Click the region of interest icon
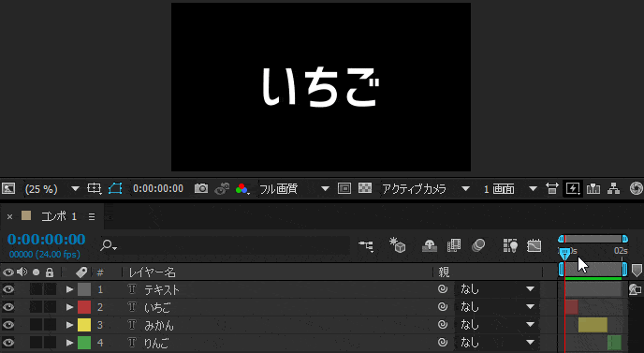 tap(344, 188)
